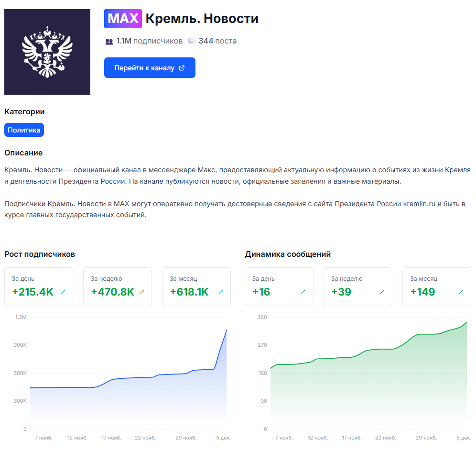Click the posts speech bubble icon
The image size is (476, 451).
click(191, 41)
